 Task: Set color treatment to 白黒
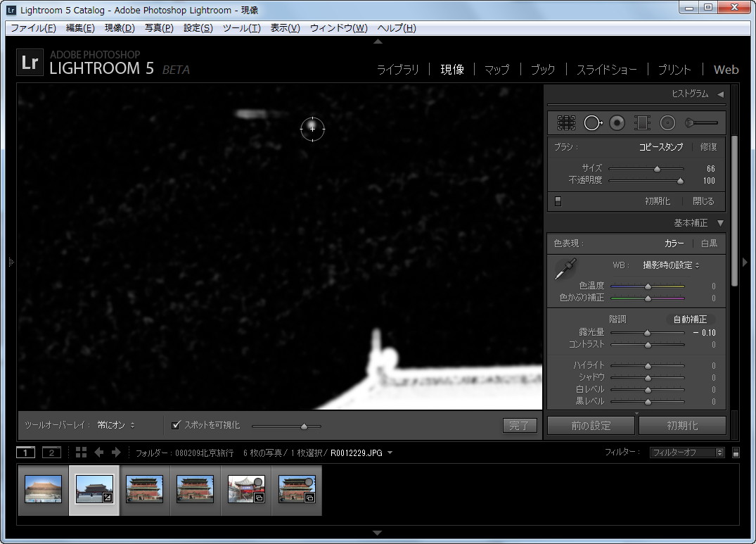[x=709, y=243]
